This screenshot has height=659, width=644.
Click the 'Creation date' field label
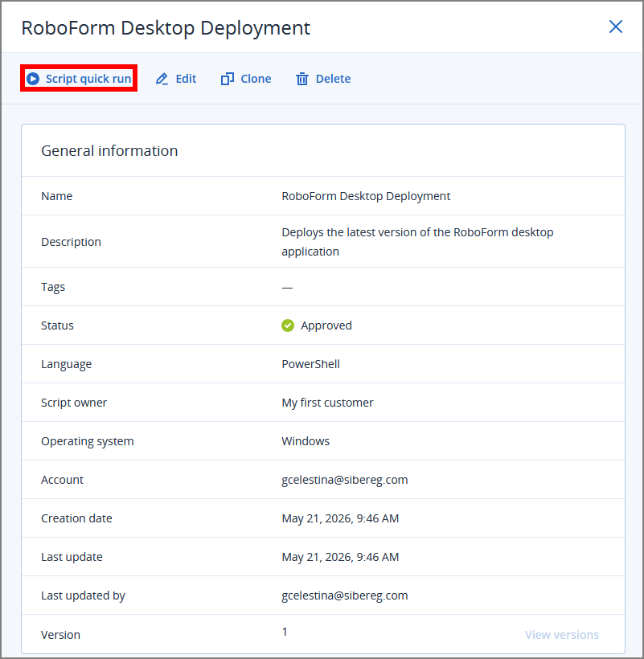76,518
